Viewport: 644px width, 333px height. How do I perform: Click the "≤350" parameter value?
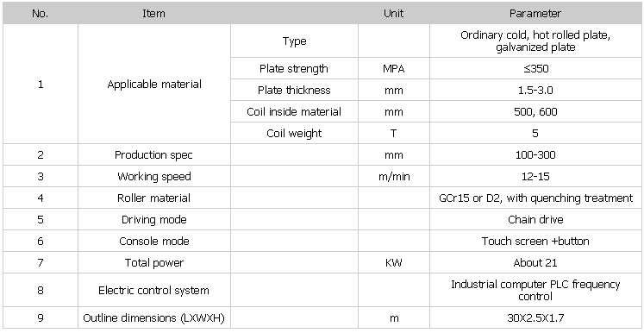click(x=536, y=68)
